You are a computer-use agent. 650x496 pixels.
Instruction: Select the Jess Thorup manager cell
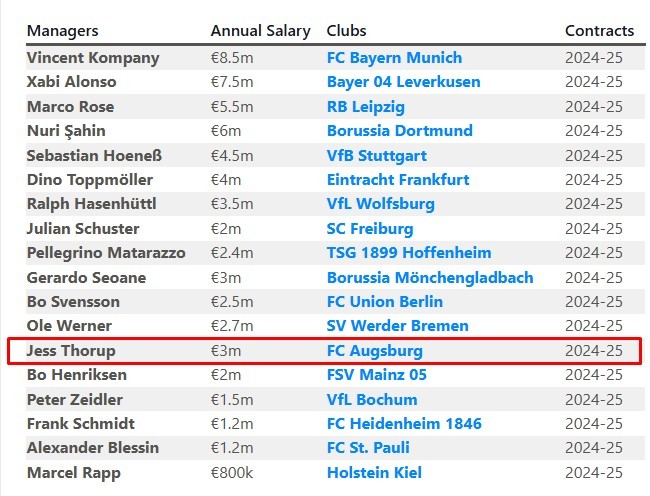click(x=71, y=351)
